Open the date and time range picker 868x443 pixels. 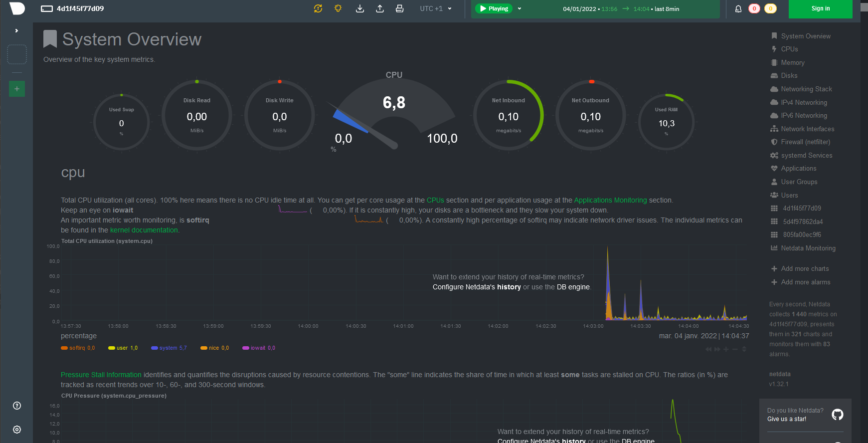(x=621, y=9)
